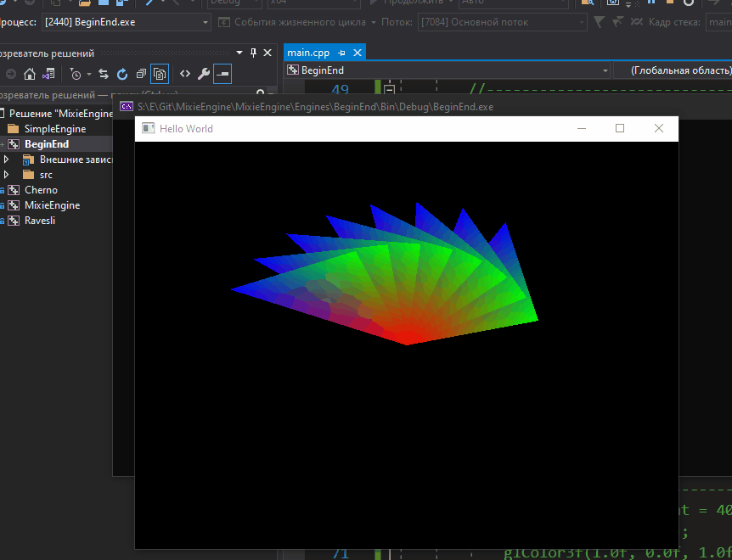
Task: Open Properties via the wrench icon
Action: click(203, 74)
